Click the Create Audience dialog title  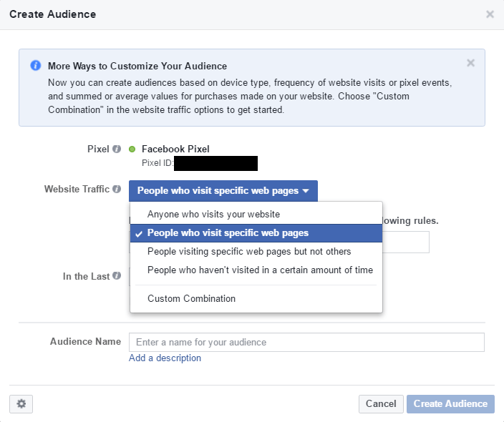point(53,14)
